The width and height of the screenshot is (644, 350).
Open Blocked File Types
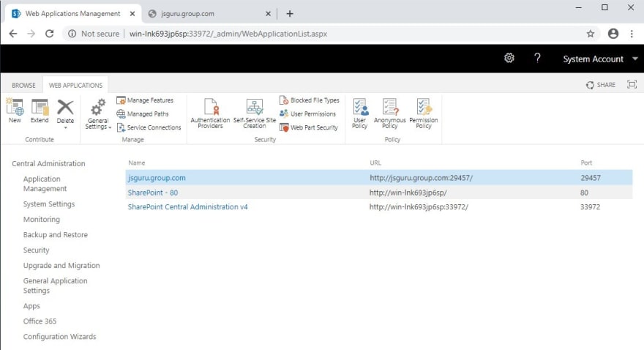[x=310, y=100]
